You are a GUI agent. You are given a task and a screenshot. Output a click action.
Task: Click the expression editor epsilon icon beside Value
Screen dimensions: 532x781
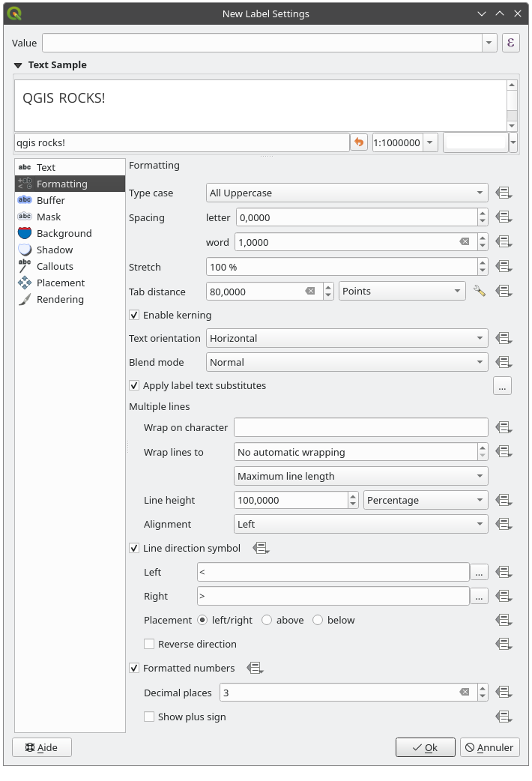[510, 43]
